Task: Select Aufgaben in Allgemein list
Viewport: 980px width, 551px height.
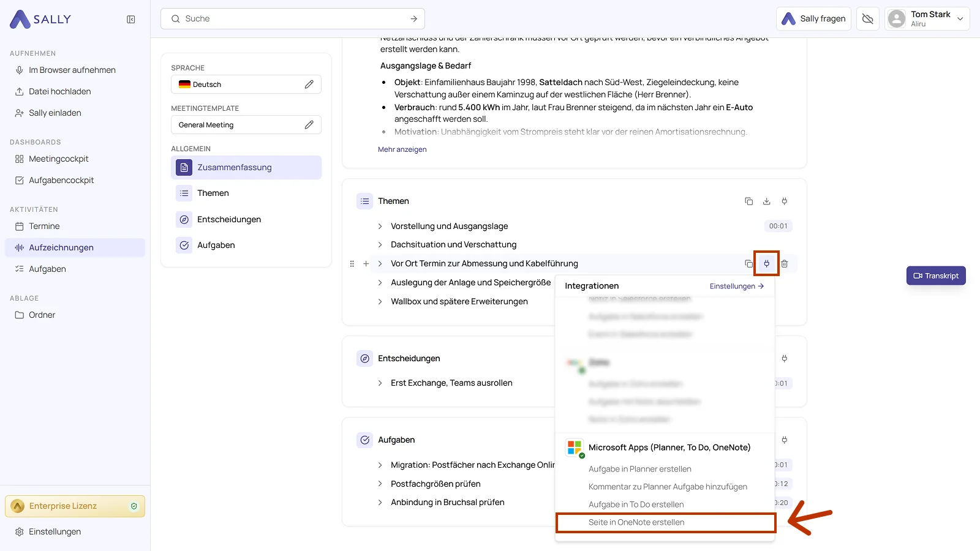Action: tap(246, 246)
